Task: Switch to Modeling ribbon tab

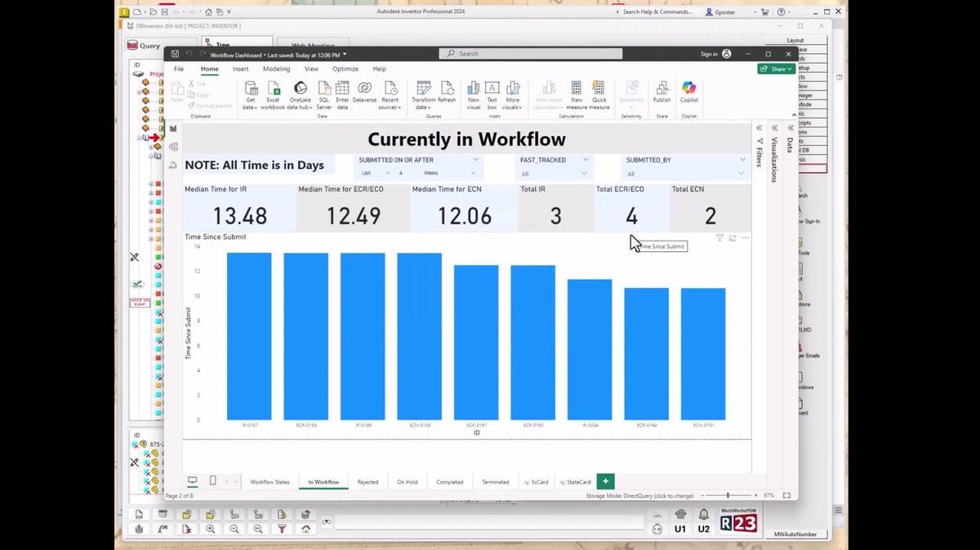Action: pyautogui.click(x=276, y=69)
